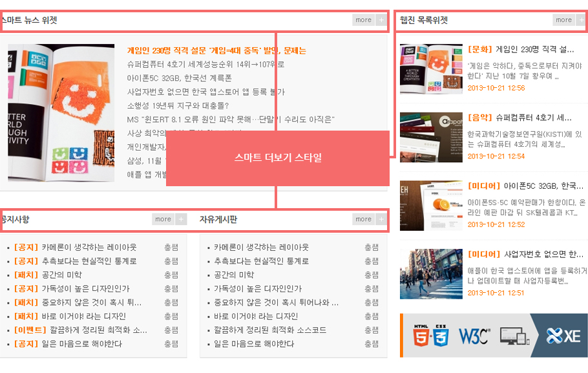Open the 'more' button of 공지사항
588x373 pixels.
coord(163,219)
